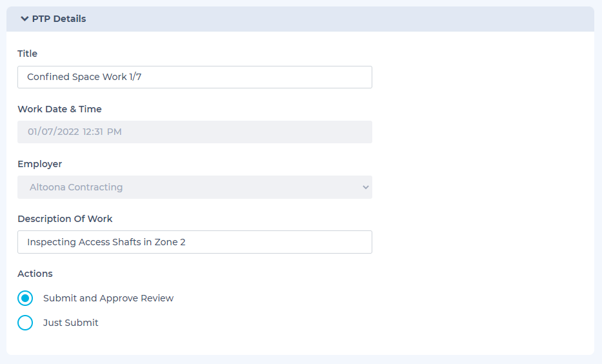The height and width of the screenshot is (364, 602).
Task: Click the PTP Details header title
Action: coord(59,19)
